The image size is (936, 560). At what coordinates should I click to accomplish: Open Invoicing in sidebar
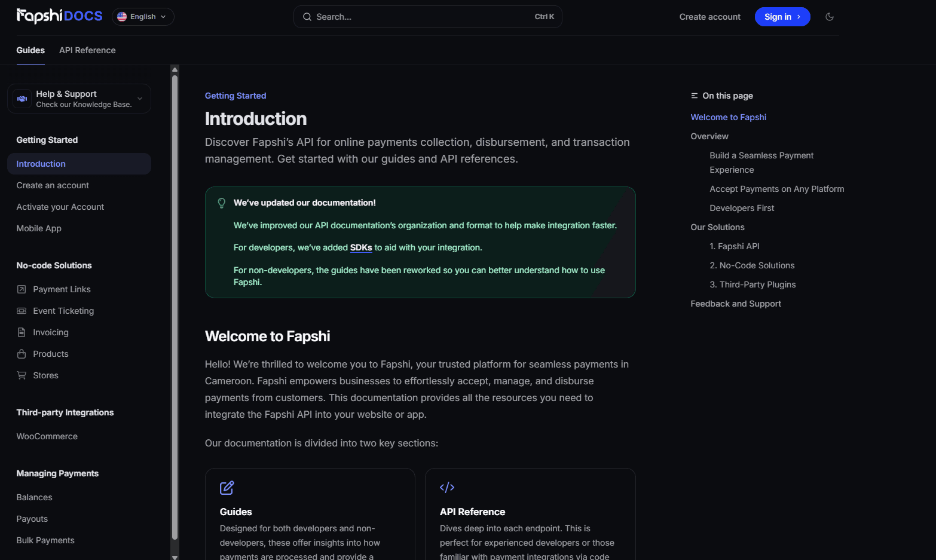tap(51, 332)
